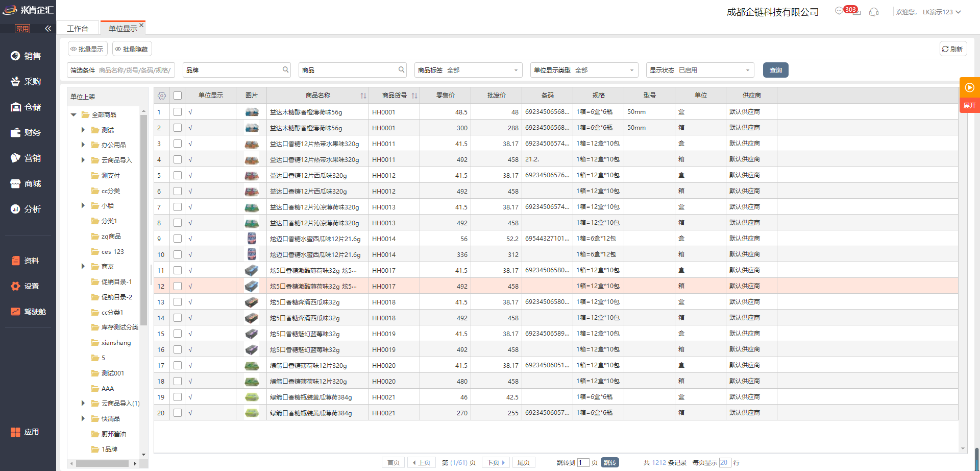Close the 单位显示 tab
980x471 pixels.
pyautogui.click(x=141, y=25)
